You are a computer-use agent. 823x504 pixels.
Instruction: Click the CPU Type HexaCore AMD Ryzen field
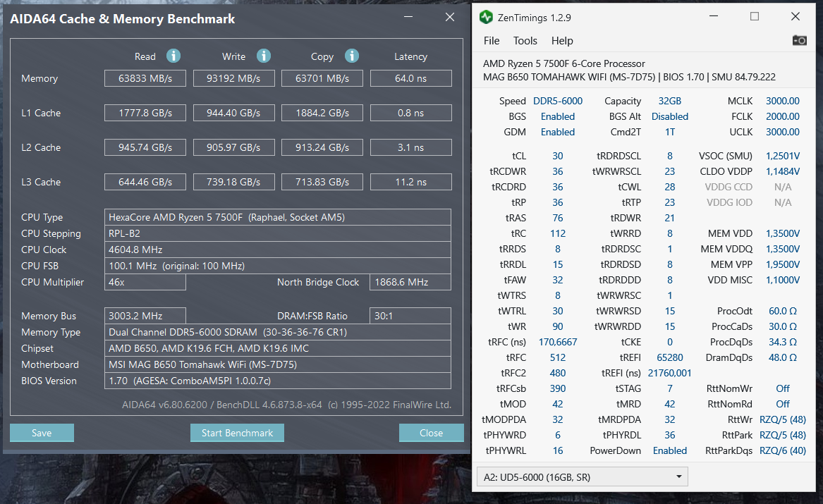tap(278, 217)
